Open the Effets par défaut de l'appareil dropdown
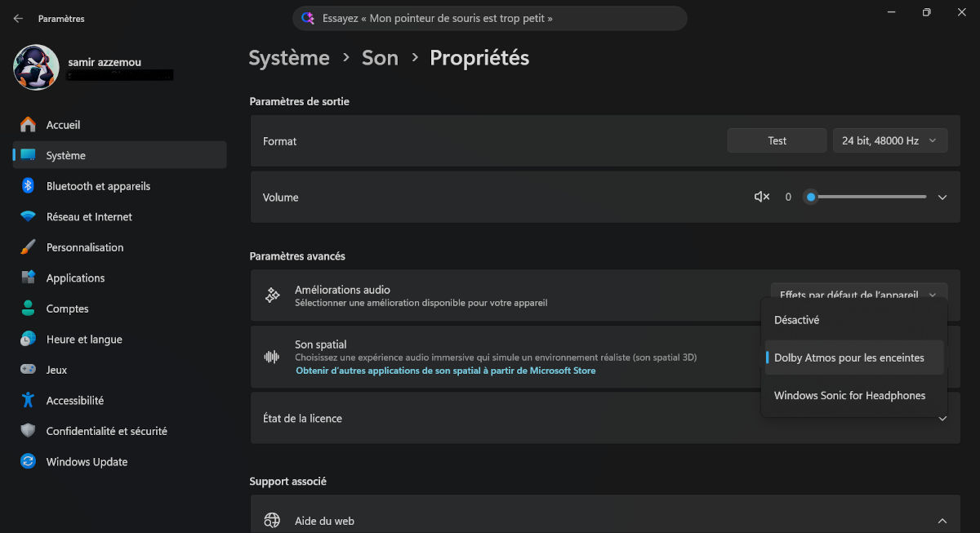This screenshot has width=980, height=533. (859, 295)
